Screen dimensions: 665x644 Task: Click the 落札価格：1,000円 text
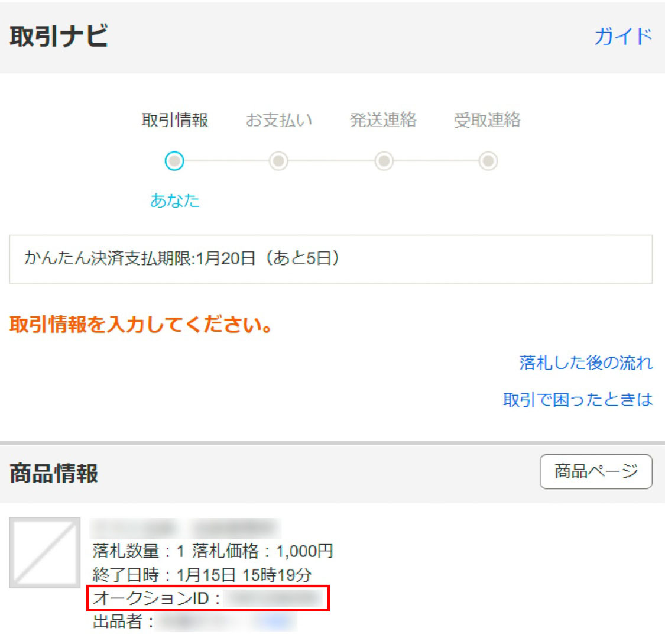tap(262, 551)
